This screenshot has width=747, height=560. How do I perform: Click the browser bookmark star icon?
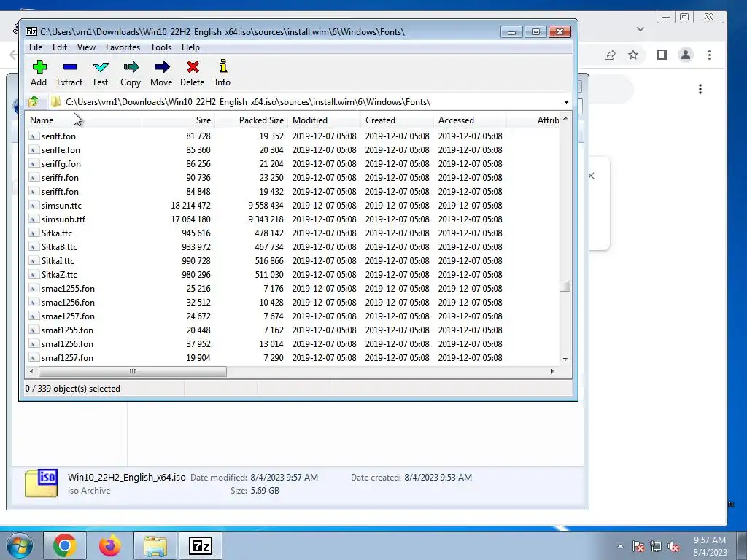[632, 55]
